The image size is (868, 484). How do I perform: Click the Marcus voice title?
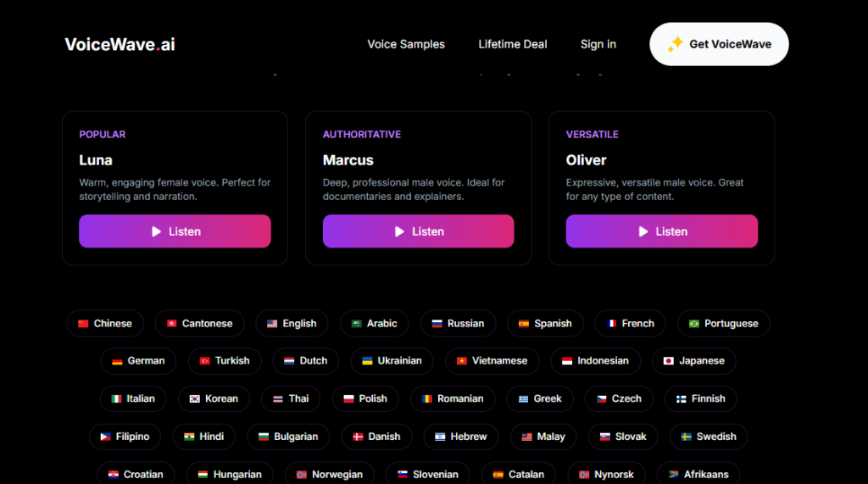[348, 160]
